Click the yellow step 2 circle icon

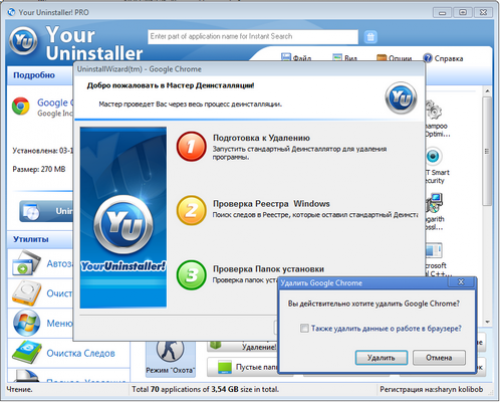click(191, 211)
